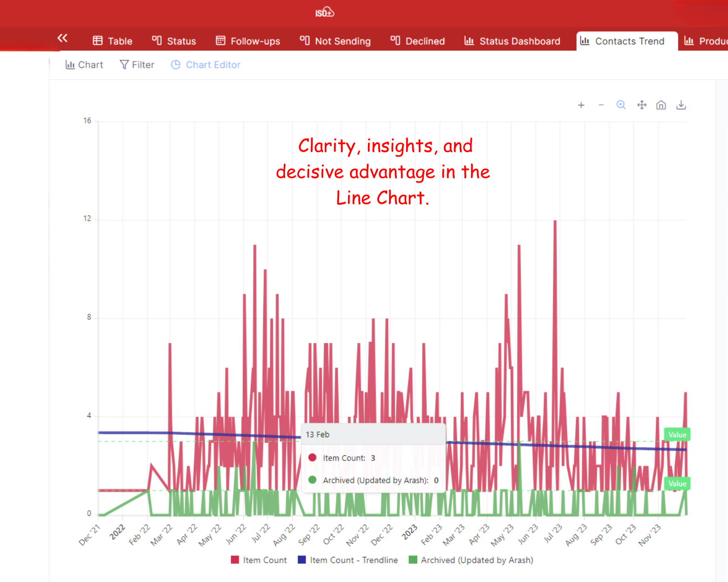Click the ISO+ cloud logo
This screenshot has width=728, height=582.
pyautogui.click(x=325, y=13)
